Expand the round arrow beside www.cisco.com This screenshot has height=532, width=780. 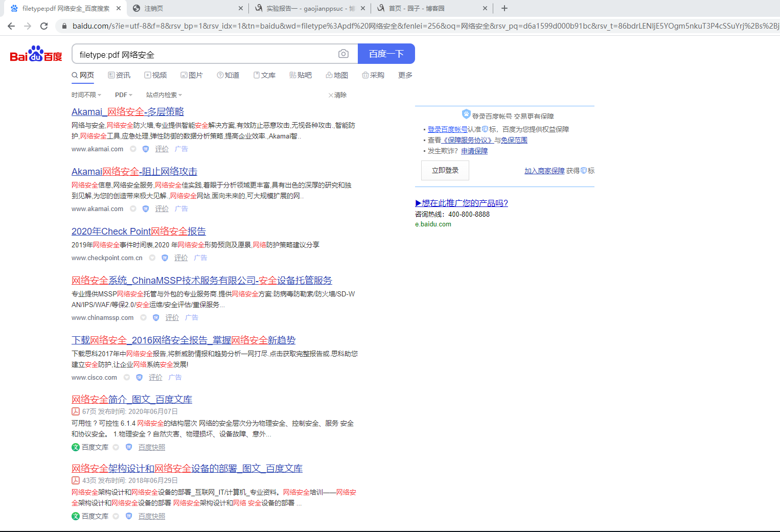tap(127, 378)
